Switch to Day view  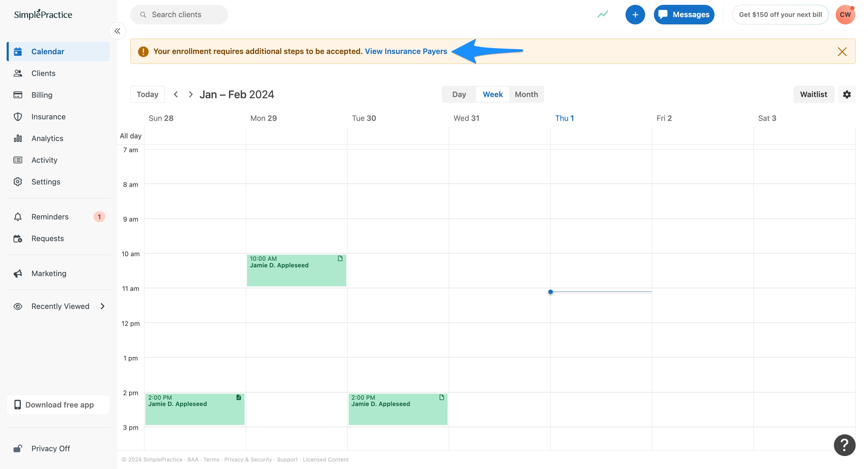coord(459,94)
